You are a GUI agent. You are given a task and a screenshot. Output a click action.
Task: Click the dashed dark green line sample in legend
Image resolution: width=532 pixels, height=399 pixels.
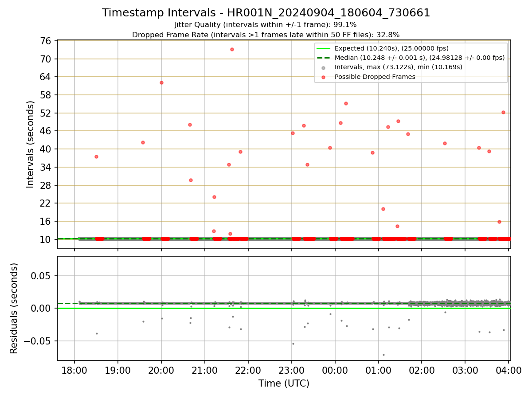tap(324, 58)
